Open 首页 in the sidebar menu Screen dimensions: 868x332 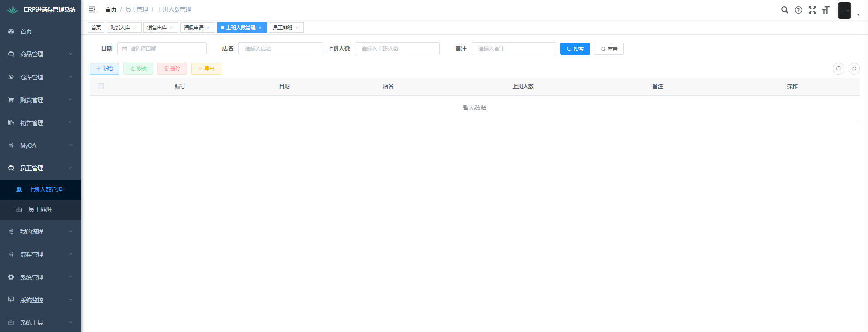(41, 32)
